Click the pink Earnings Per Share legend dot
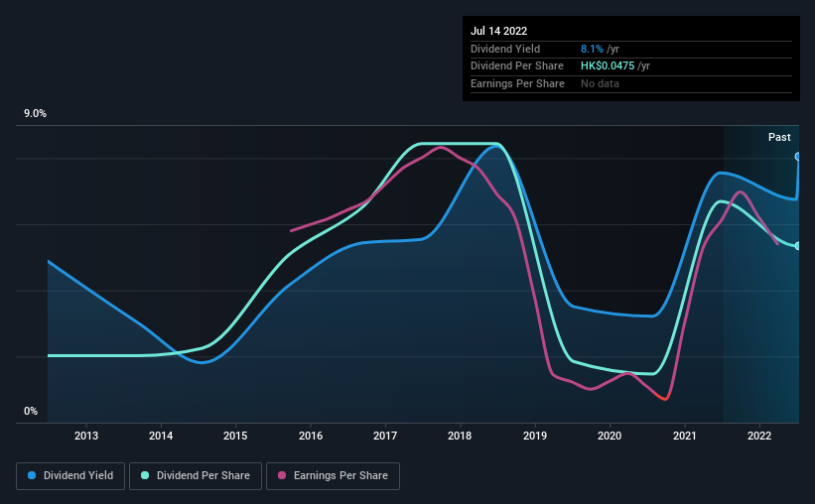815x504 pixels. 282,475
